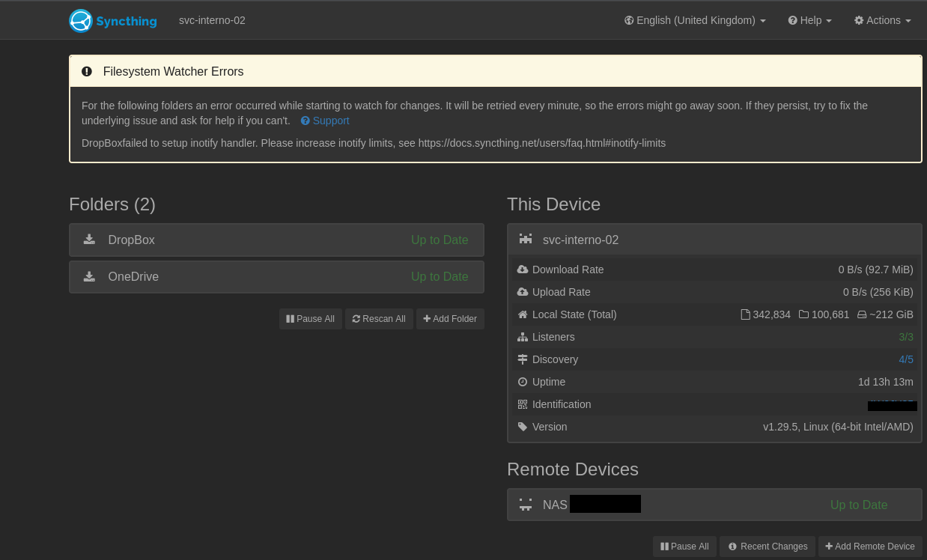Screen dimensions: 927x560
Task: Click the Add Remote Device button
Action: tap(870, 547)
